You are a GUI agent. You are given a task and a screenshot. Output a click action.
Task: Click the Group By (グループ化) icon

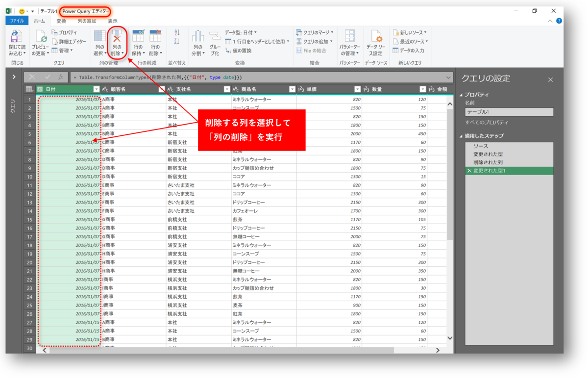(215, 35)
